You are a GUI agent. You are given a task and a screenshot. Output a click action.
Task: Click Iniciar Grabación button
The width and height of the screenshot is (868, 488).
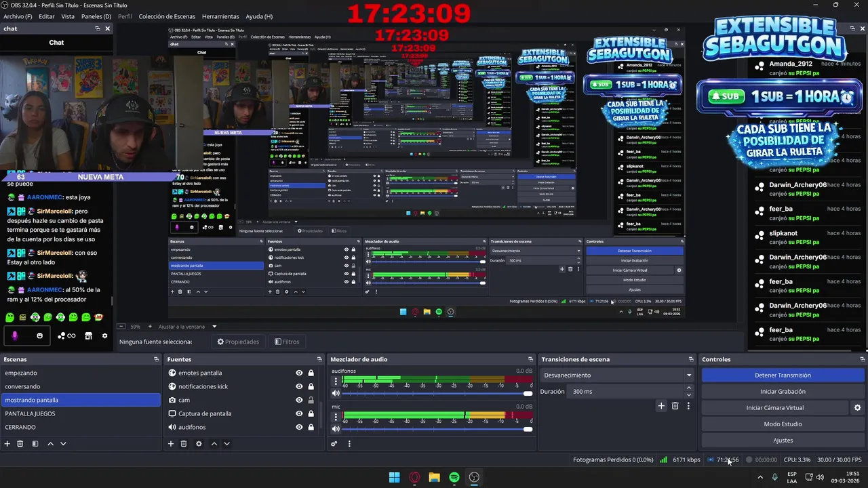783,391
